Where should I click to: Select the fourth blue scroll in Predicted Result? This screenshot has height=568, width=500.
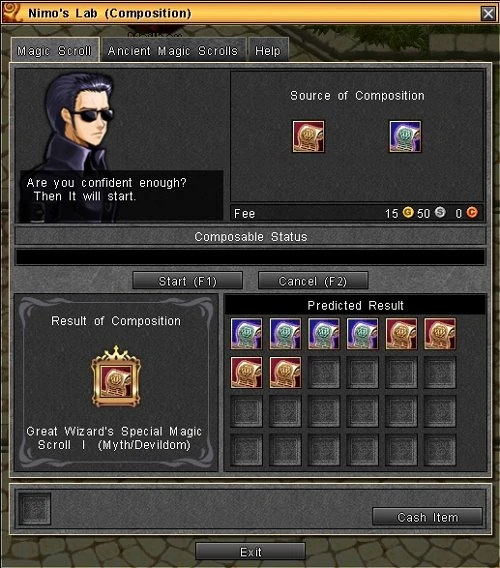tap(362, 334)
